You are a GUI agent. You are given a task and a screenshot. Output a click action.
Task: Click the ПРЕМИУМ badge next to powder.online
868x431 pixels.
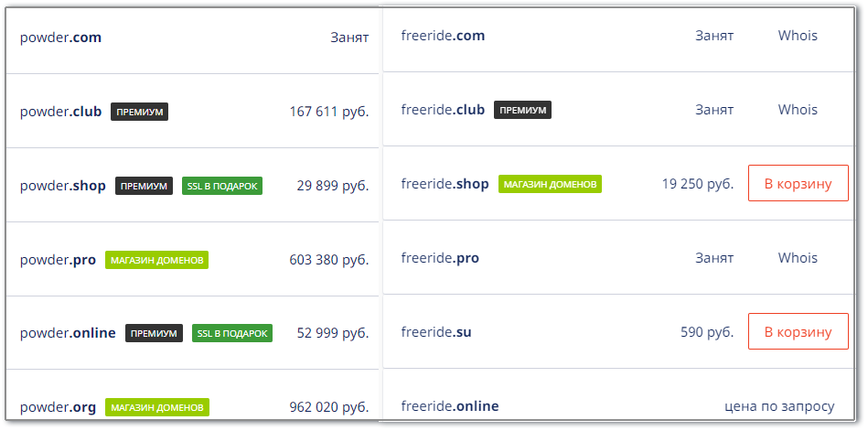(154, 333)
